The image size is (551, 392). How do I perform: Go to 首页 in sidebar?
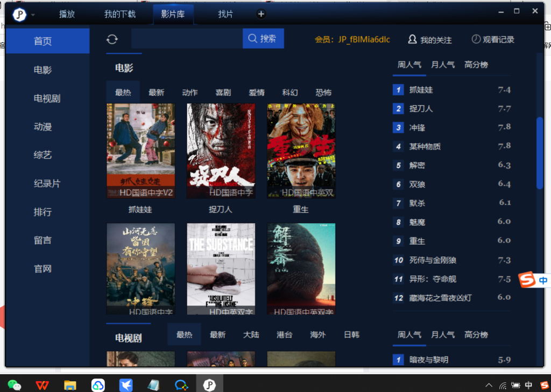click(x=47, y=41)
